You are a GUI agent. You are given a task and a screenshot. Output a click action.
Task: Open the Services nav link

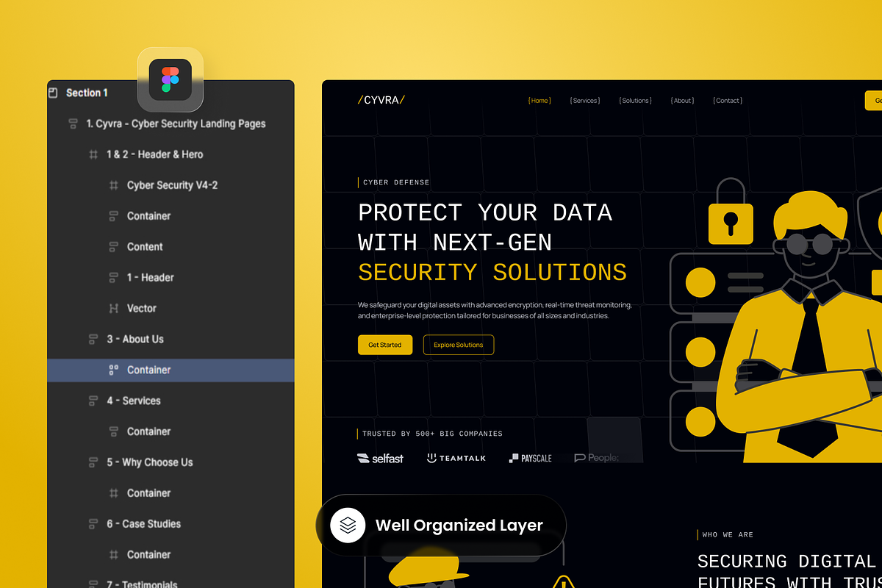(585, 101)
